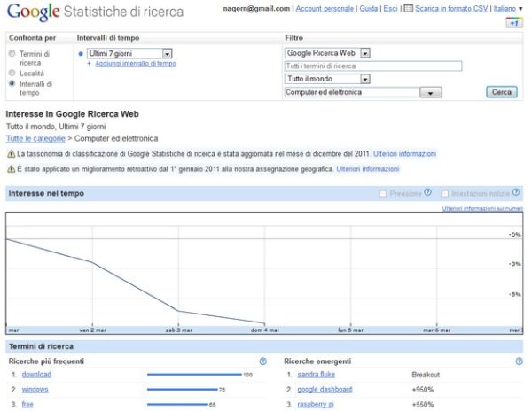Open help icon next to Previsione
The width and height of the screenshot is (532, 411).
428,192
